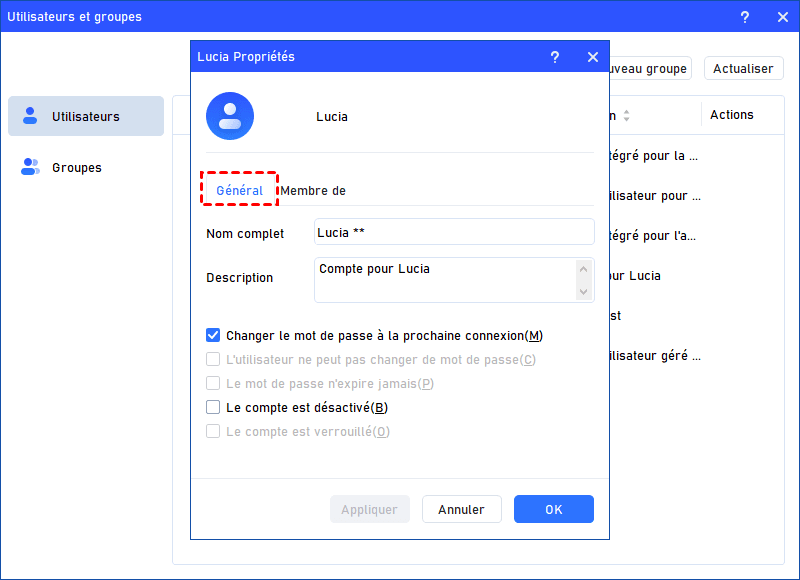Click help icon in Lucia Propriétés dialog
This screenshot has height=580, width=800.
tap(555, 57)
